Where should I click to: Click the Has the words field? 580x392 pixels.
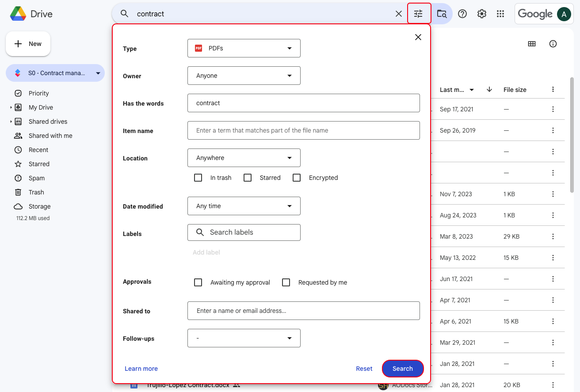[x=304, y=103]
